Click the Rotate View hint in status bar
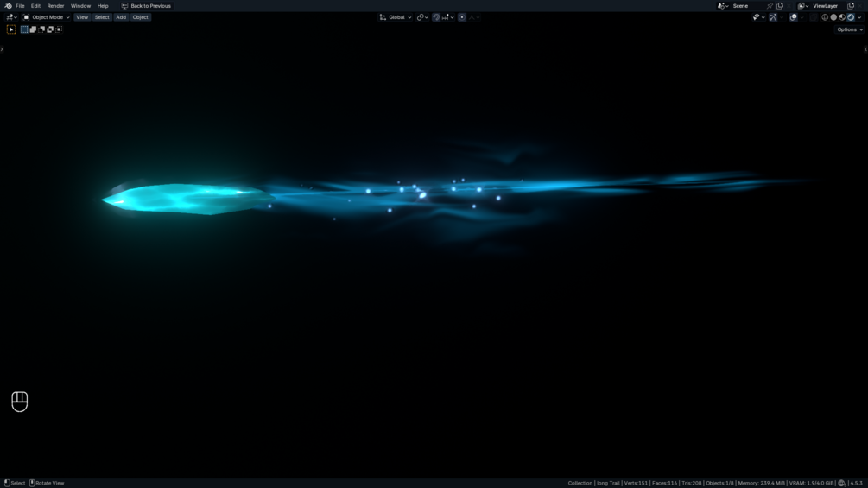Image resolution: width=868 pixels, height=488 pixels. (x=47, y=483)
